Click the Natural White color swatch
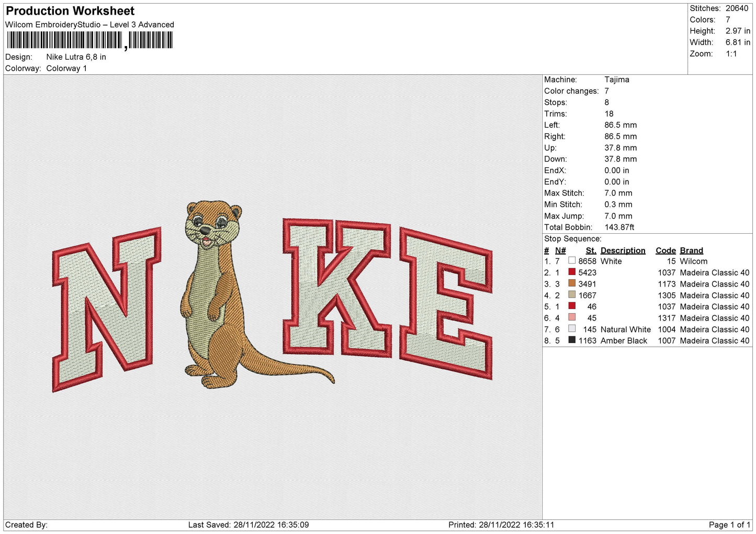 [572, 329]
